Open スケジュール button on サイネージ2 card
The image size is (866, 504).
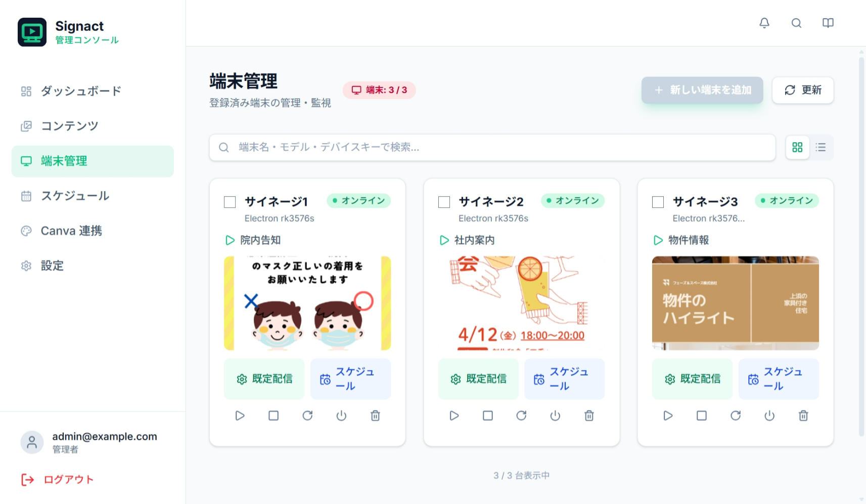click(x=564, y=379)
